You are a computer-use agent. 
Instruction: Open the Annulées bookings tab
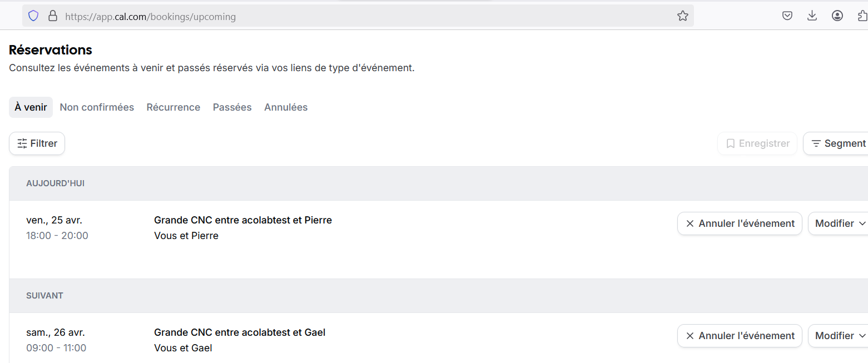click(x=286, y=107)
